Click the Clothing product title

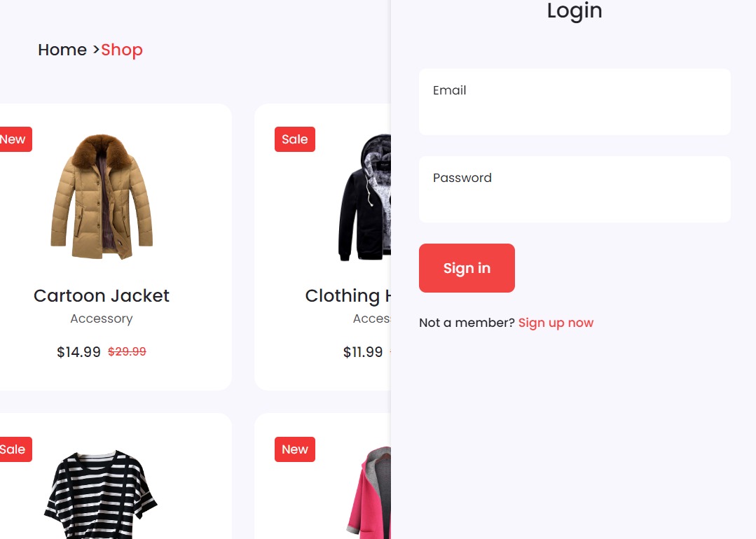pyautogui.click(x=348, y=295)
